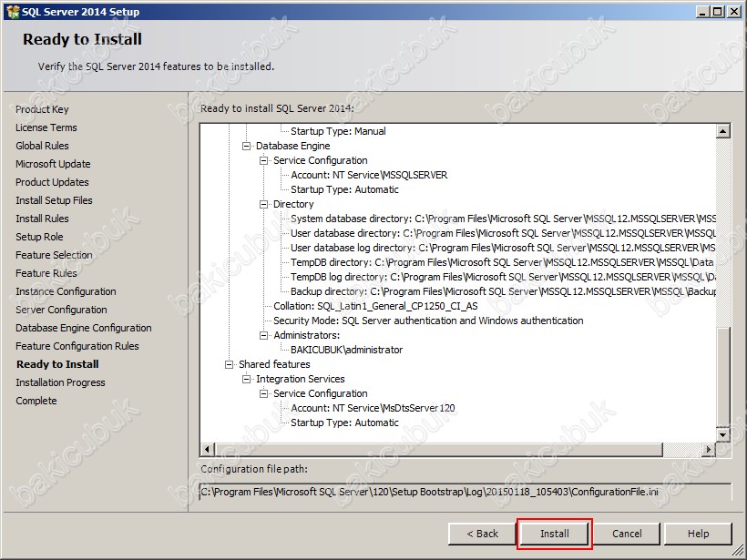Select the Backup directory row
The height and width of the screenshot is (560, 747).
pyautogui.click(x=503, y=291)
